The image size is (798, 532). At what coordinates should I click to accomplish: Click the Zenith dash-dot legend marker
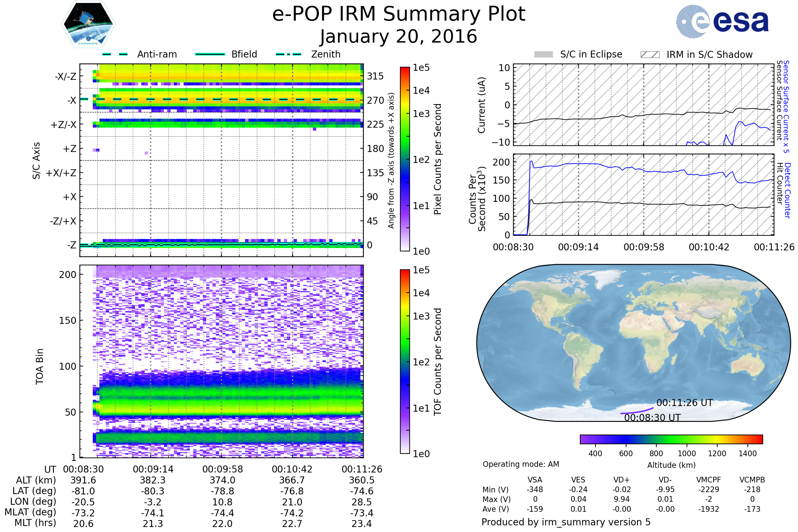pyautogui.click(x=289, y=54)
